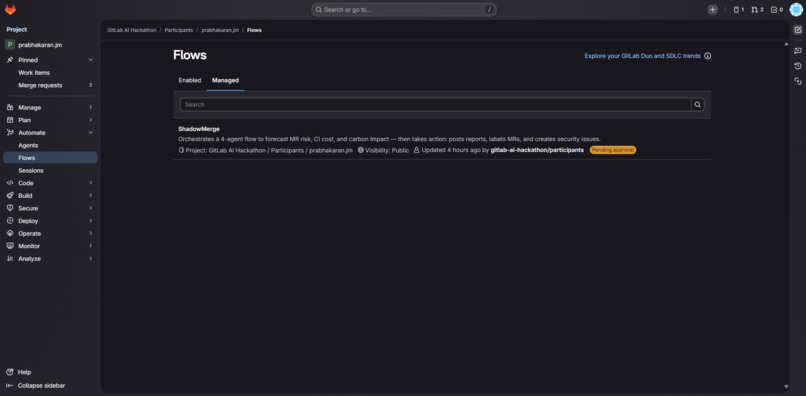Click the Help question mark icon
806x396 pixels.
(9, 372)
